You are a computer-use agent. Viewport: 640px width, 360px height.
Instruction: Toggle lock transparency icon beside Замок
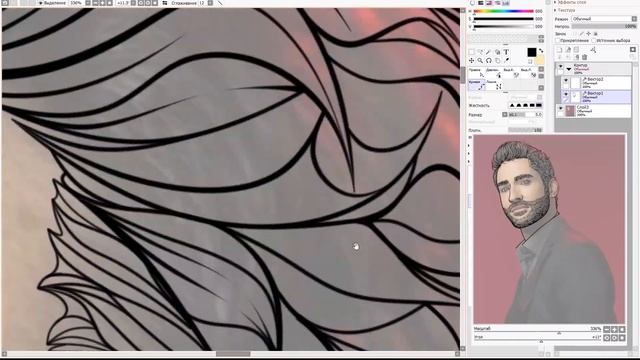tap(575, 33)
